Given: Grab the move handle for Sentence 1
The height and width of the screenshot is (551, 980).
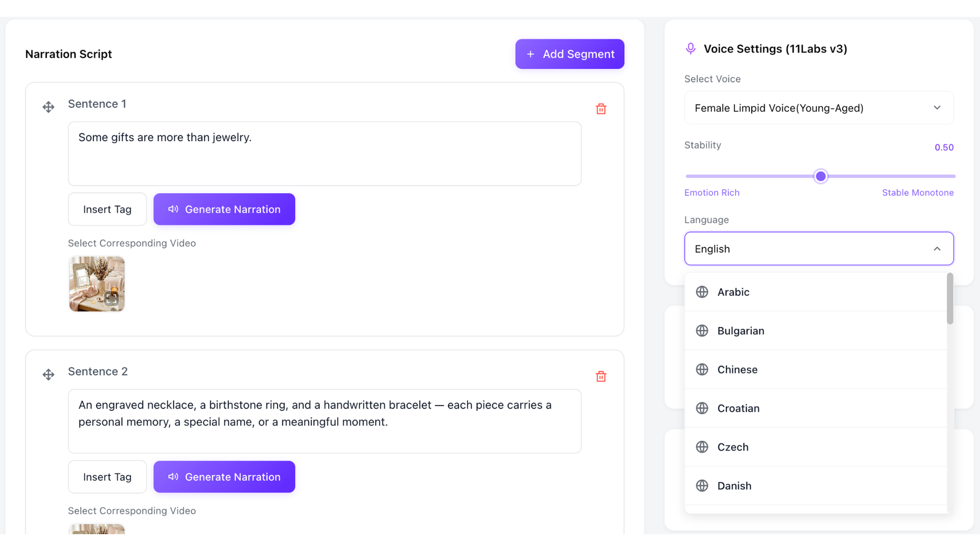Looking at the screenshot, I should pyautogui.click(x=48, y=107).
